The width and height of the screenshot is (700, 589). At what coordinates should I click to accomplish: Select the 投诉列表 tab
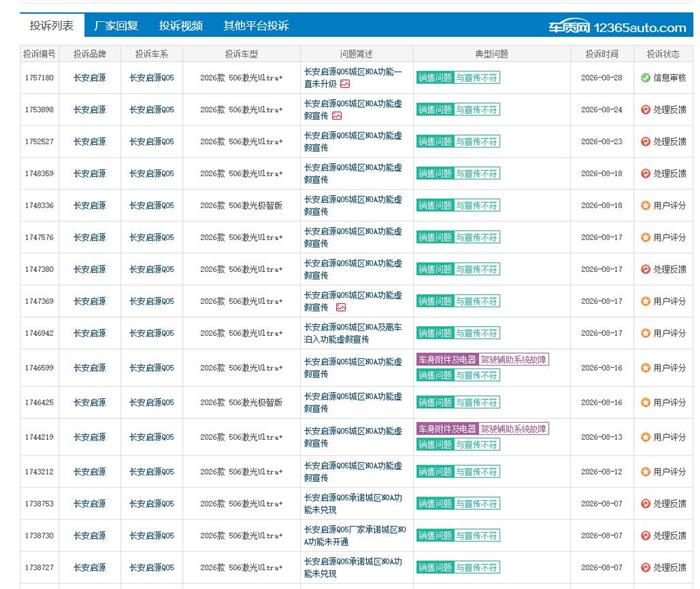pyautogui.click(x=52, y=25)
